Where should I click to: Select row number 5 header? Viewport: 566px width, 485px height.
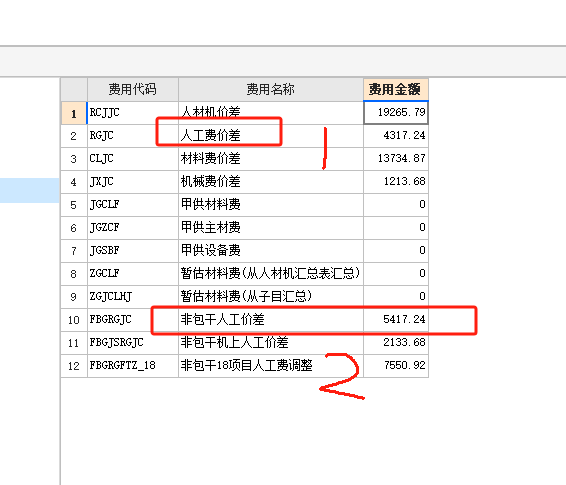tap(74, 205)
